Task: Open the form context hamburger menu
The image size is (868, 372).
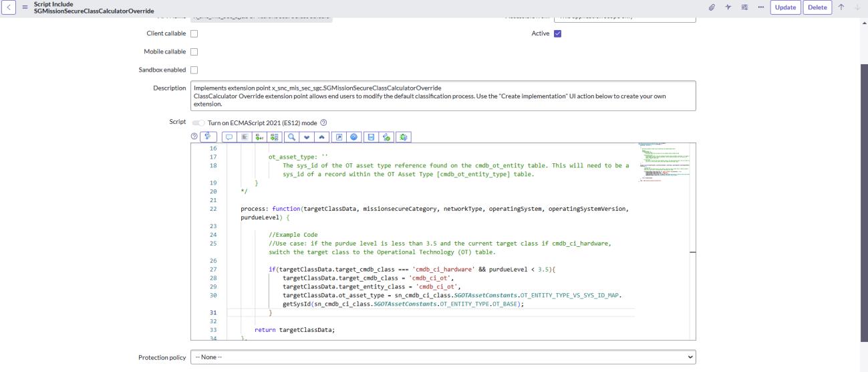Action: click(x=24, y=7)
